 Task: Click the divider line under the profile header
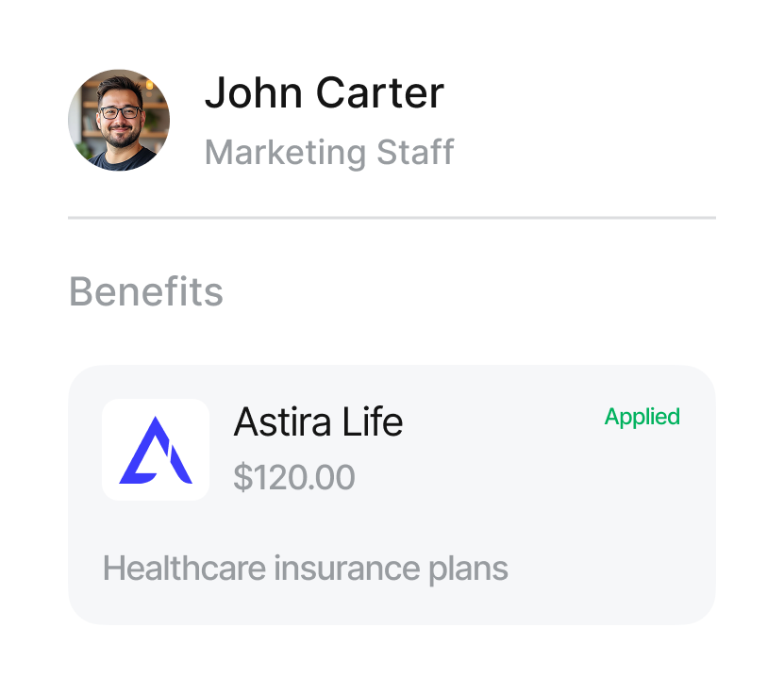pyautogui.click(x=392, y=218)
